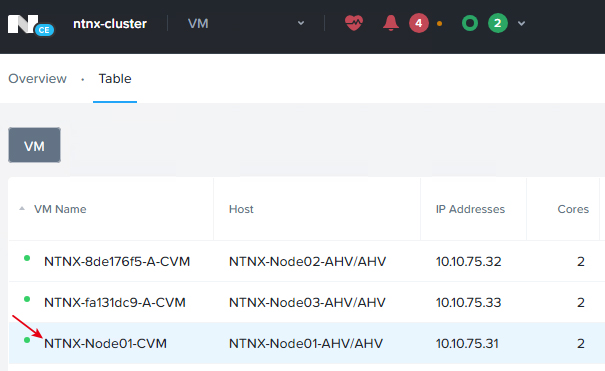The width and height of the screenshot is (605, 371).
Task: Click green status dot of NTNX-8de176f5-A-CVM
Action: click(27, 258)
